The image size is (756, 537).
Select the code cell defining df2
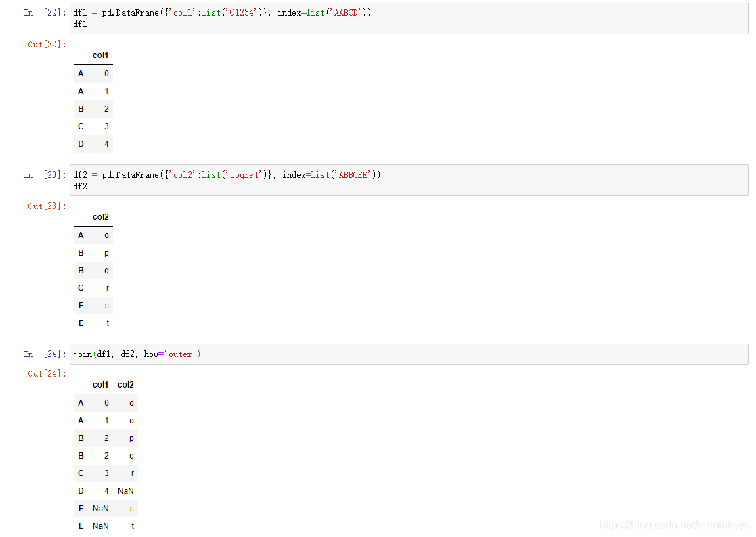271,180
